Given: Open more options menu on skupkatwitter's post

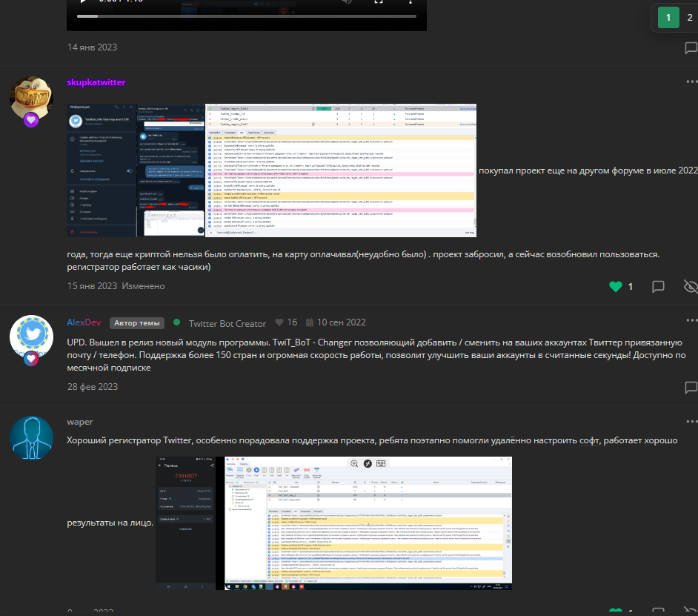Looking at the screenshot, I should click(x=691, y=82).
